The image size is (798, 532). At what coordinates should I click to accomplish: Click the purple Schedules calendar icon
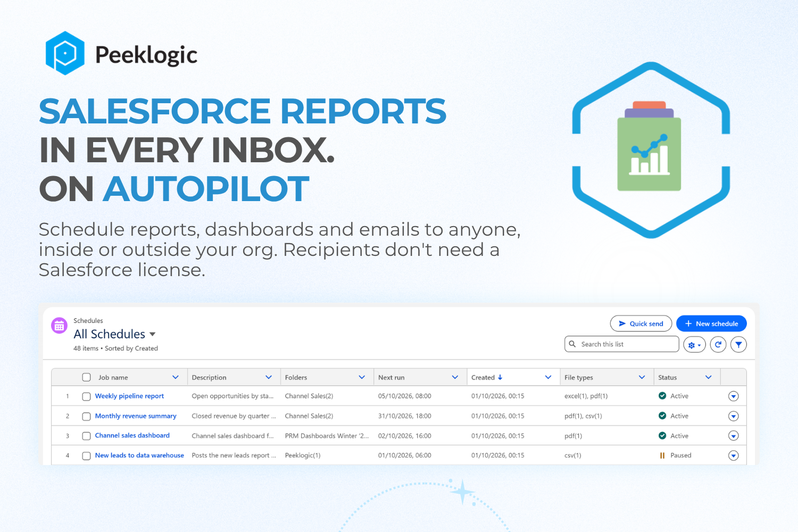tap(59, 326)
